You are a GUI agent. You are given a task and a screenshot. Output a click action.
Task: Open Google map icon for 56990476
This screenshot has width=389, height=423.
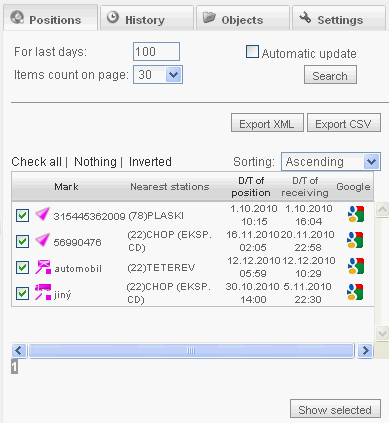[355, 240]
